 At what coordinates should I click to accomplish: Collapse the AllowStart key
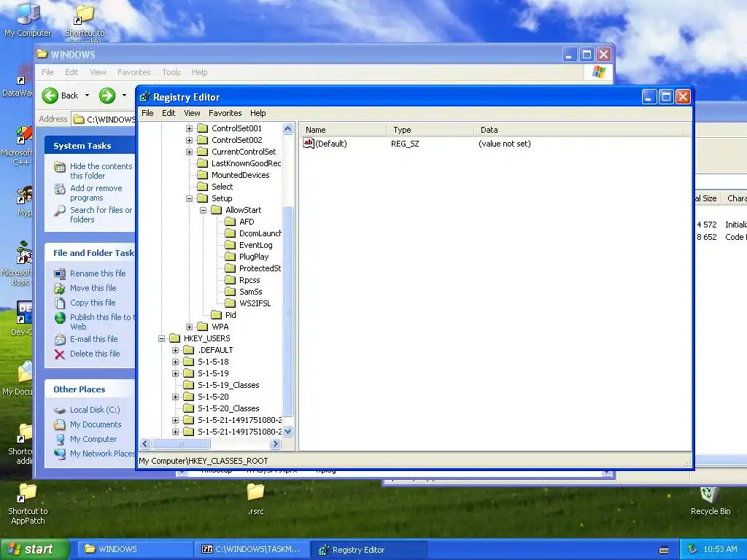click(x=203, y=210)
